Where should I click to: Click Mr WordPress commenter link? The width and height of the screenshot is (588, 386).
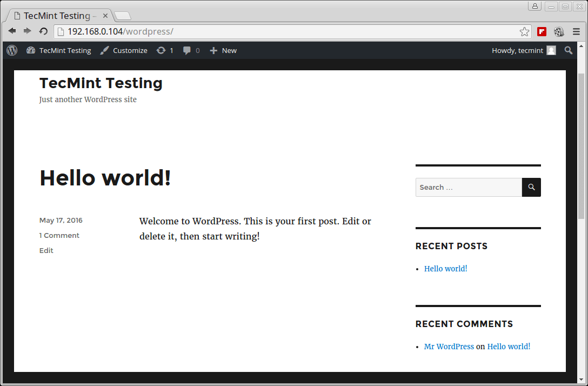coord(449,347)
